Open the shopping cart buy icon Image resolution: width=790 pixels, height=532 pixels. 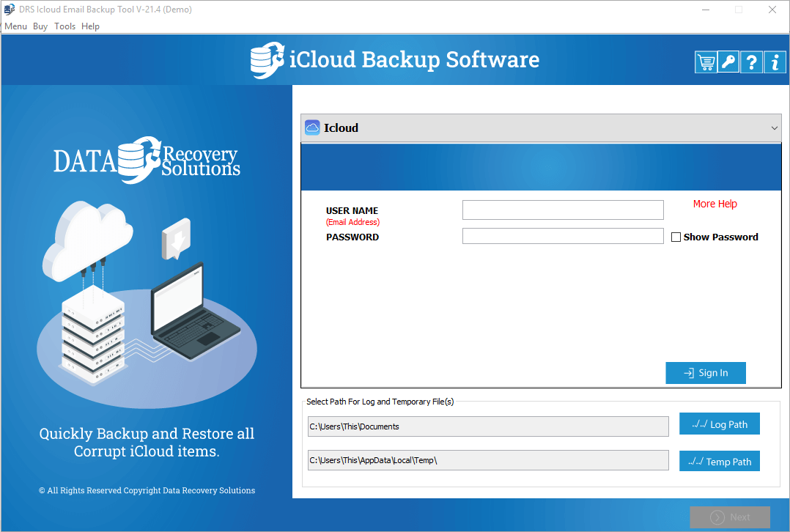click(706, 62)
